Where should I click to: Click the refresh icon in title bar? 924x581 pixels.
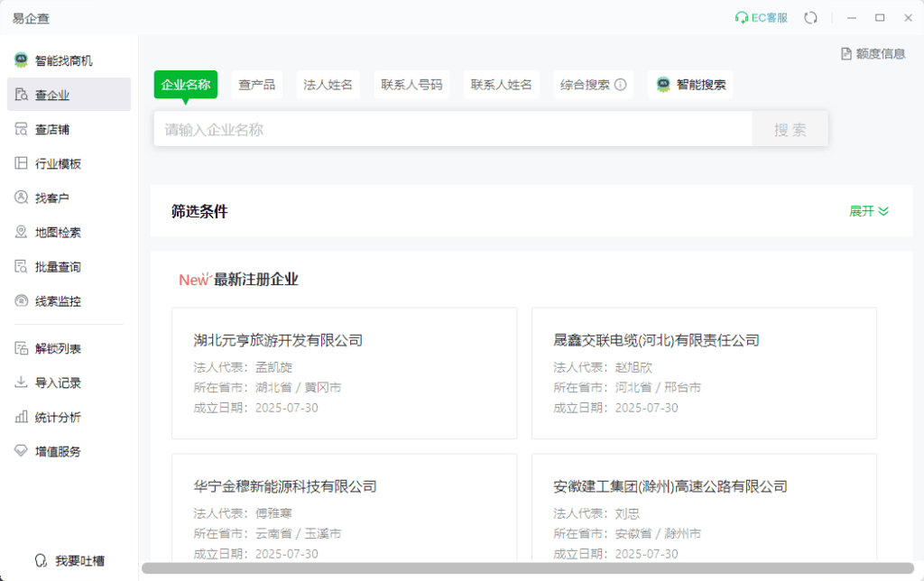coord(810,17)
